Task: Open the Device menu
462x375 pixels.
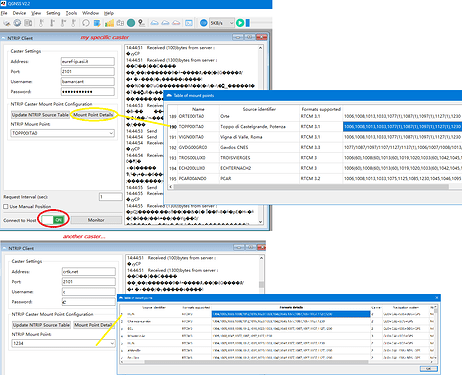Action: [x=19, y=13]
